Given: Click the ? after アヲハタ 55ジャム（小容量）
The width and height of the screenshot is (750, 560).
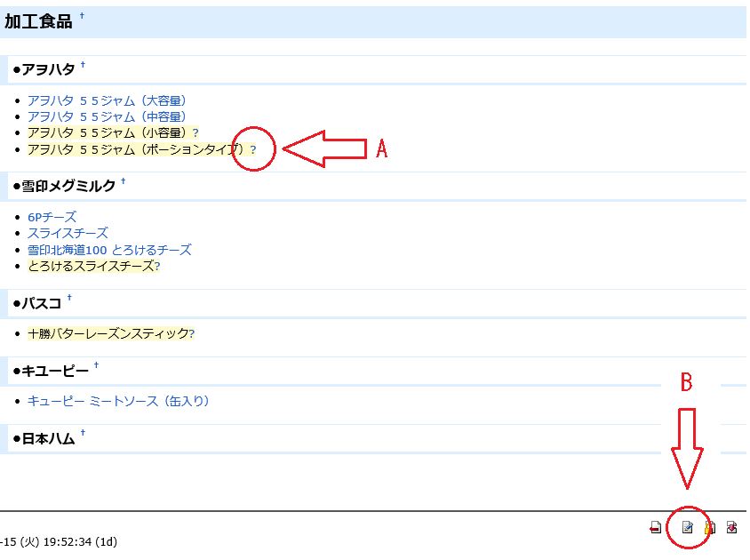Looking at the screenshot, I should (x=195, y=133).
